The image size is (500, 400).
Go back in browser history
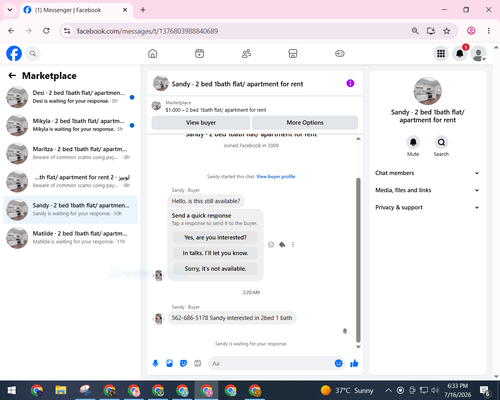(x=11, y=31)
